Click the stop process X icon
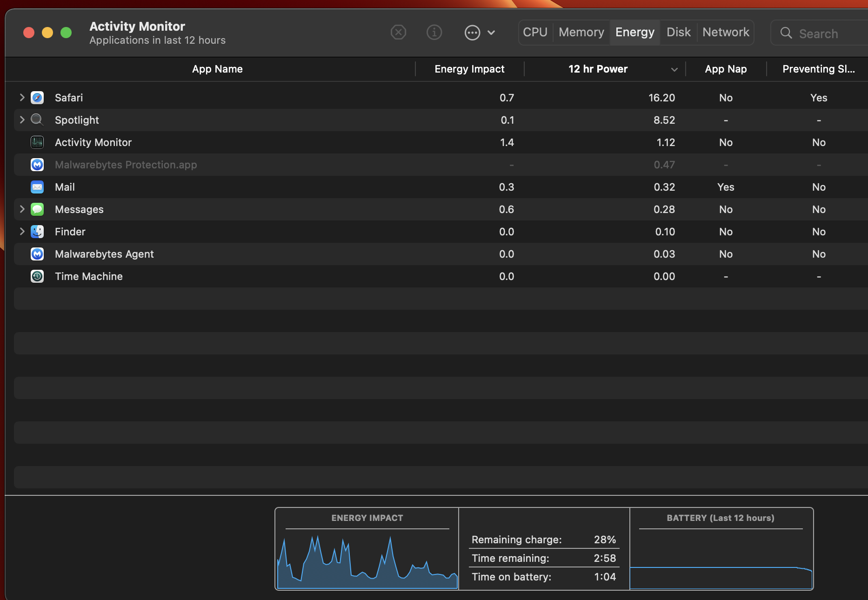 coord(398,33)
